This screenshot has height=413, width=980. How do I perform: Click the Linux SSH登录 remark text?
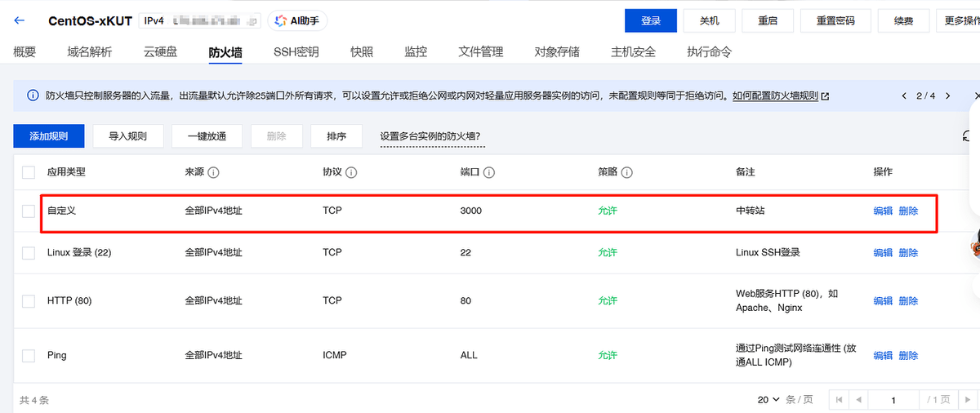tap(768, 252)
